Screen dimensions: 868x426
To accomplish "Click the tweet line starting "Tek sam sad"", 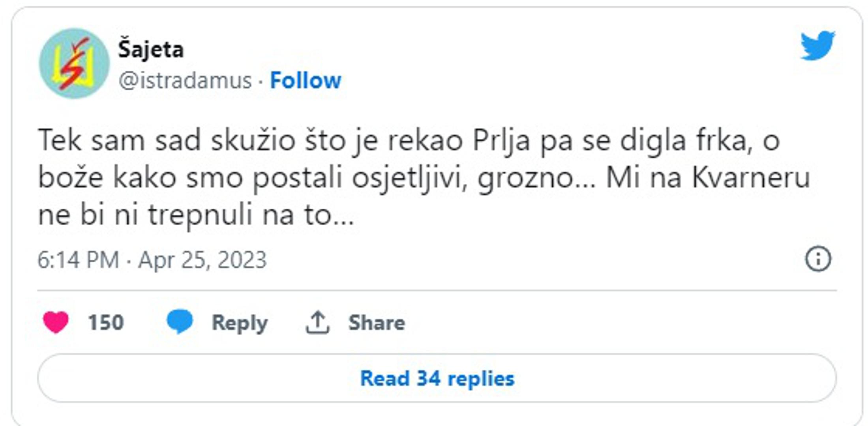I will coord(409,141).
